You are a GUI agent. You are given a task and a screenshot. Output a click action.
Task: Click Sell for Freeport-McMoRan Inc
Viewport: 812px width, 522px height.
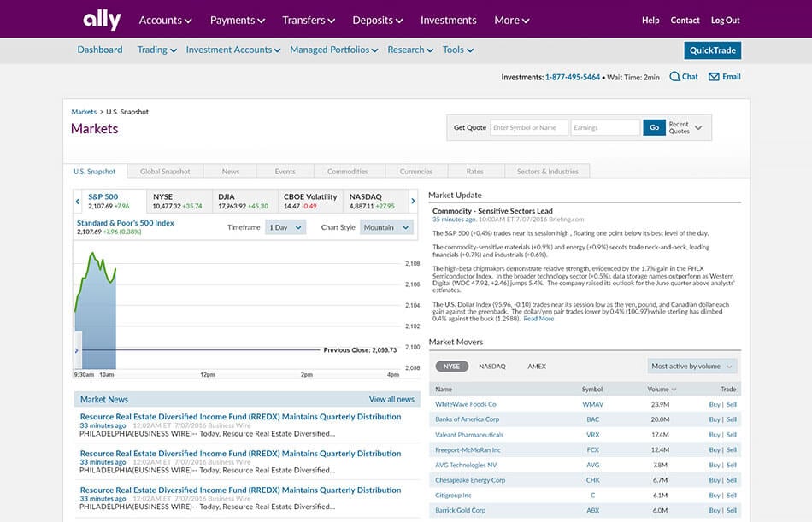731,449
